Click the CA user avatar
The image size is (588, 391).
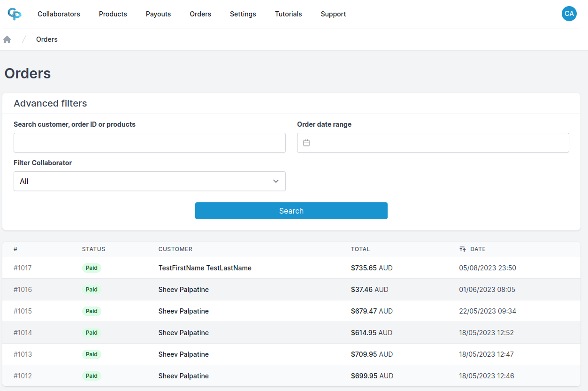point(569,14)
